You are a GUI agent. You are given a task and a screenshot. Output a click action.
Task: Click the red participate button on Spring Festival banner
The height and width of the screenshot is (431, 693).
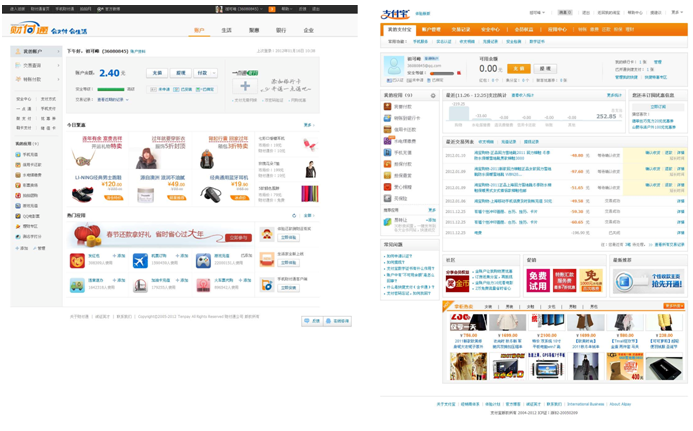[238, 238]
